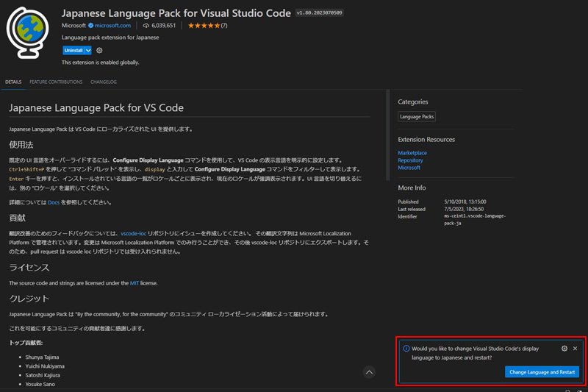Click the readme vertical scrollbar
Viewport: 588px width, 392px height.
coord(388,135)
